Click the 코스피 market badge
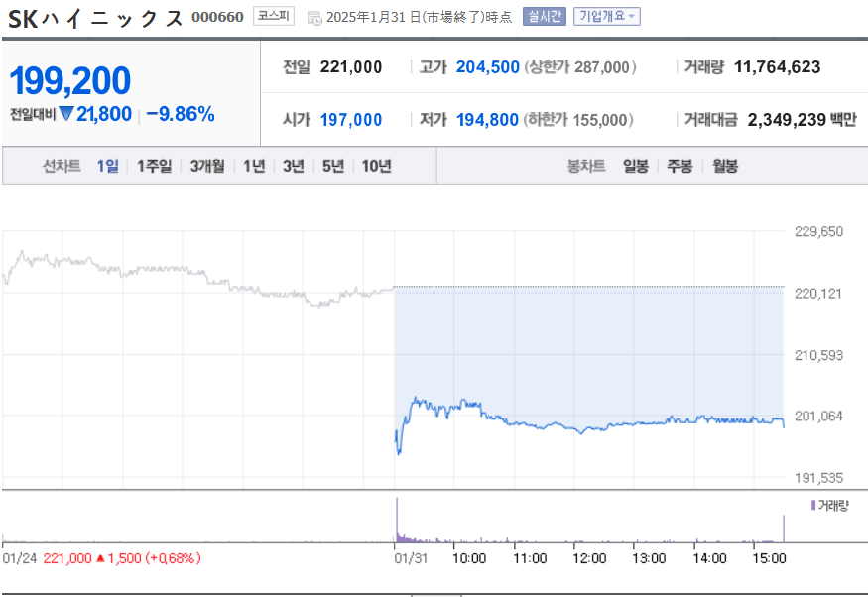868x597 pixels. (x=274, y=16)
